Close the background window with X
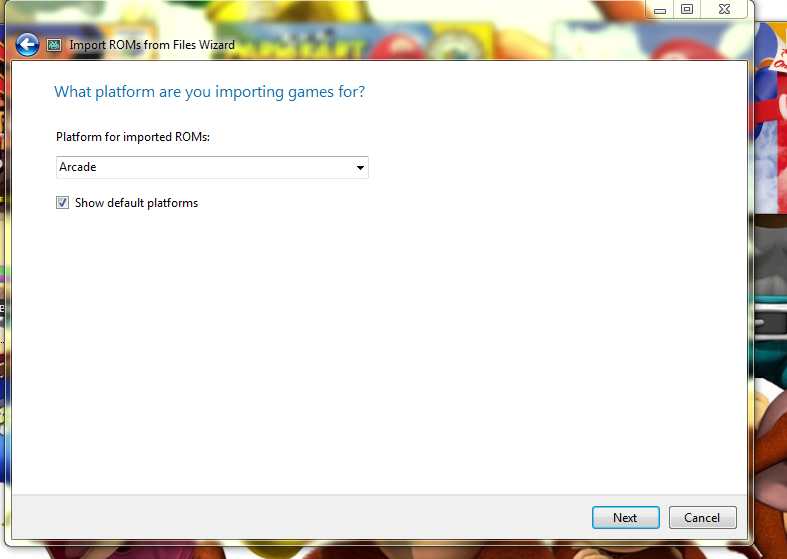Viewport: 787px width, 559px height. coord(728,9)
